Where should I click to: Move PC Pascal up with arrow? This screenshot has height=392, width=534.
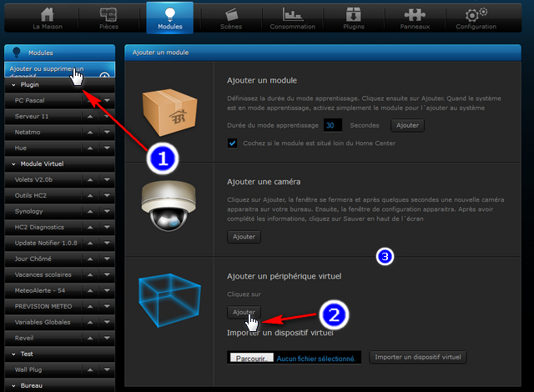90,100
